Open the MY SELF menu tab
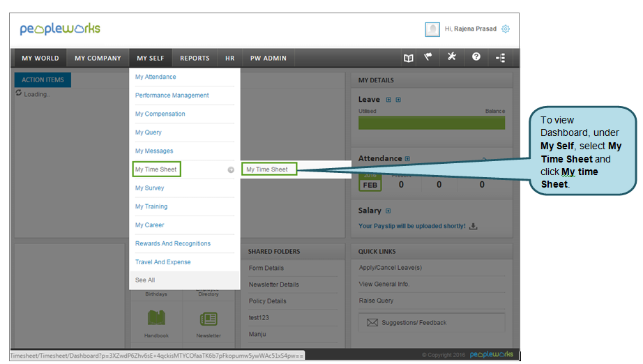The image size is (643, 364). (x=150, y=58)
